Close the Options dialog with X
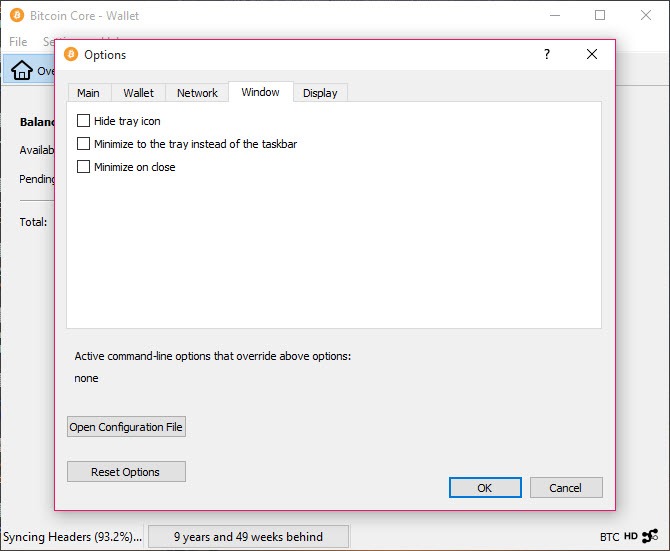 tap(592, 54)
